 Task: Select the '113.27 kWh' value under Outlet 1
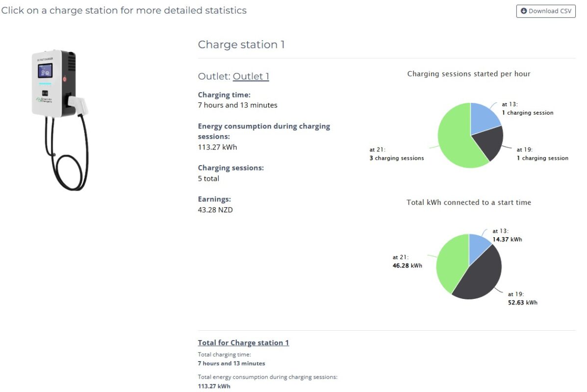coord(217,147)
